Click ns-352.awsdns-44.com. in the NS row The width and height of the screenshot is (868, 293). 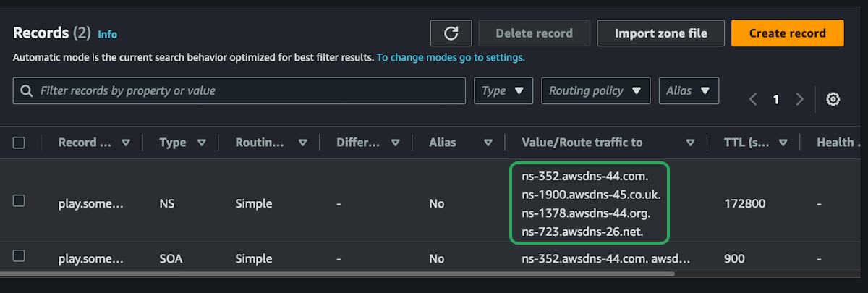click(585, 176)
